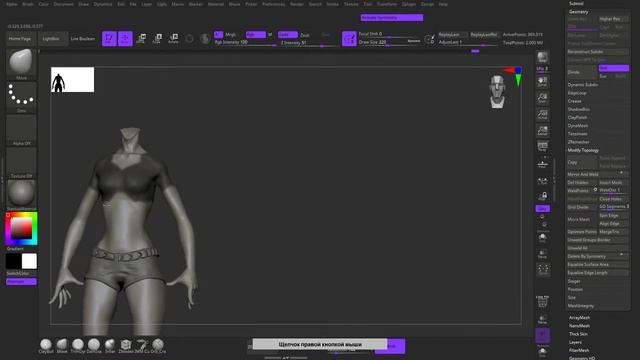The height and width of the screenshot is (360, 640).
Task: Click the Sculptris Pro S icon
Action: click(x=205, y=39)
